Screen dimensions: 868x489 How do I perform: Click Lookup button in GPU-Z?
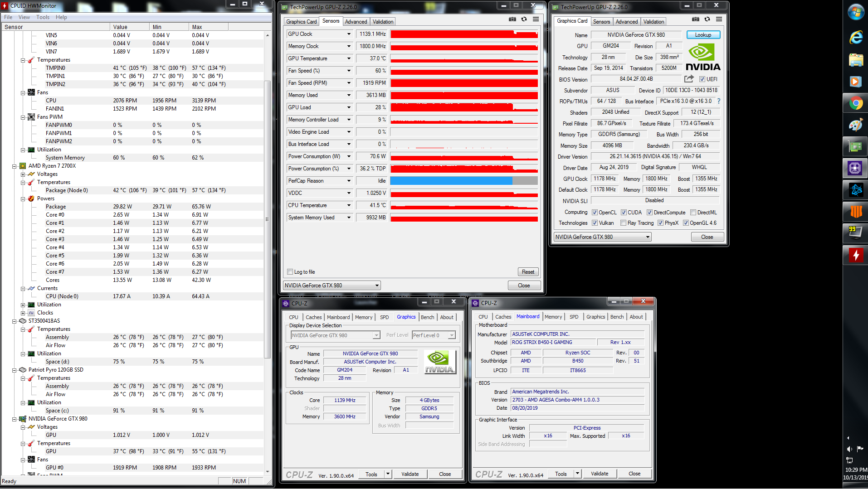point(703,35)
